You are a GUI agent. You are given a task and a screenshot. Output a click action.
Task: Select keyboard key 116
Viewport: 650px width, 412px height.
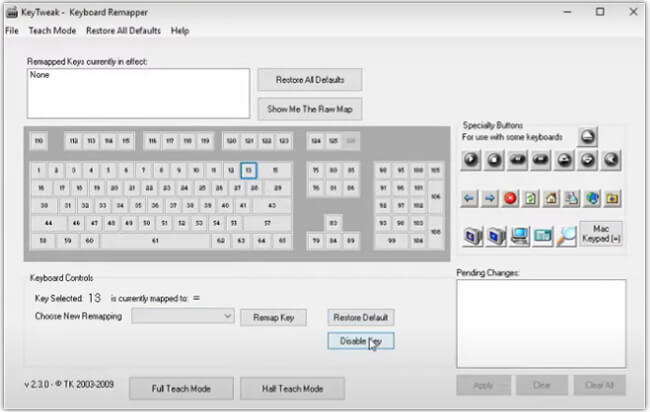[x=153, y=141]
